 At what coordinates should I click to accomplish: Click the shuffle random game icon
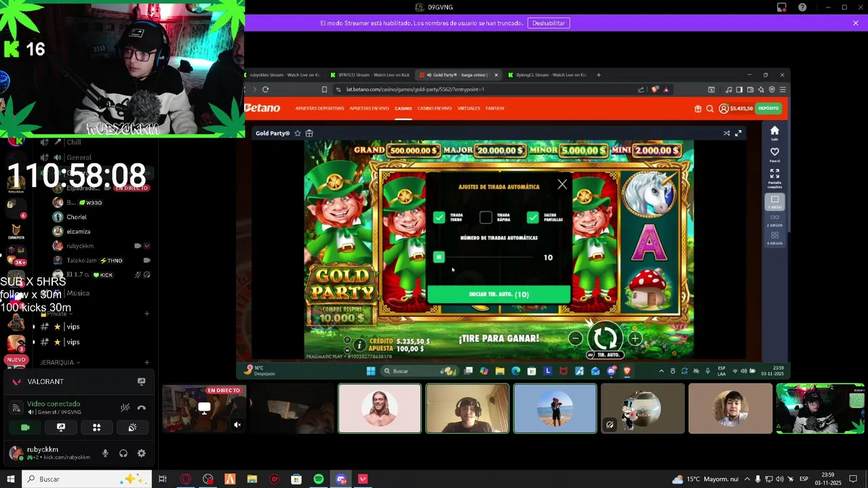[x=726, y=134]
